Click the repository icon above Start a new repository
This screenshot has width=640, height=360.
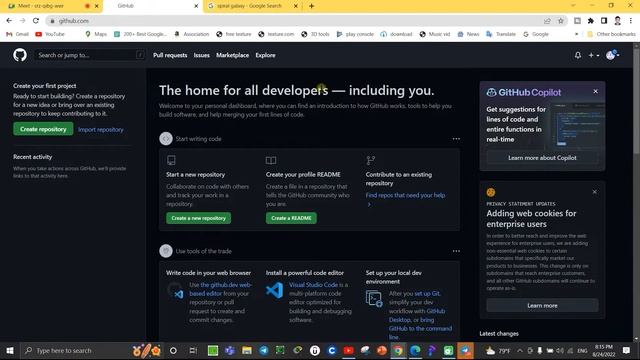171,160
